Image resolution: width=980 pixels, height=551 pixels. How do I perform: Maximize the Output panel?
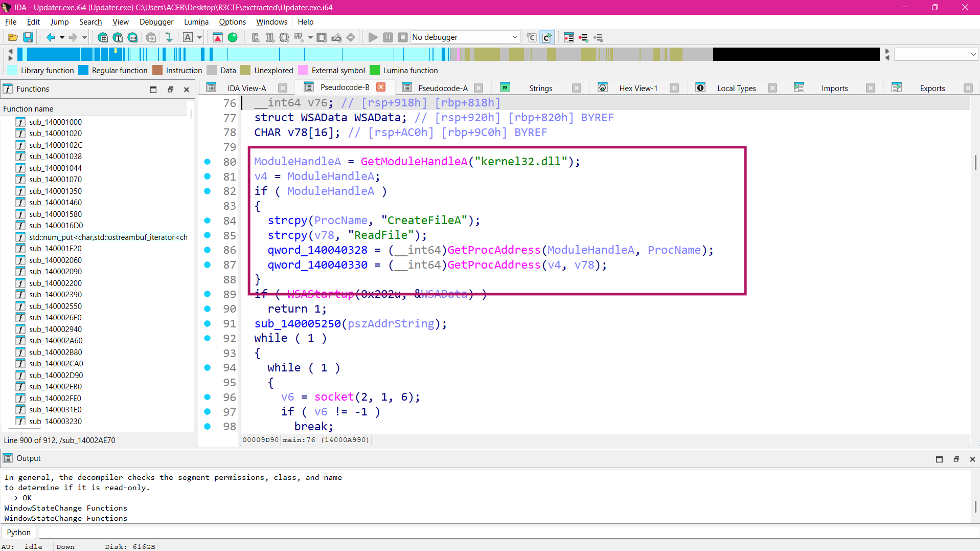point(939,459)
